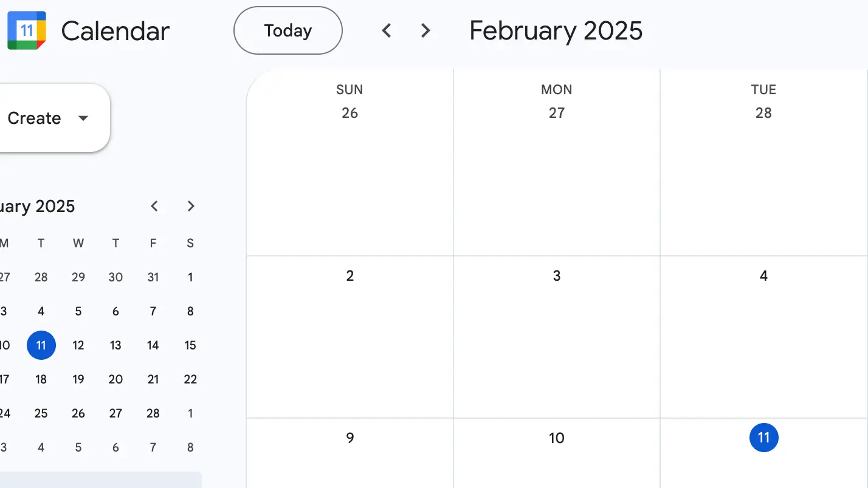Click the Google Calendar logo

(x=26, y=30)
